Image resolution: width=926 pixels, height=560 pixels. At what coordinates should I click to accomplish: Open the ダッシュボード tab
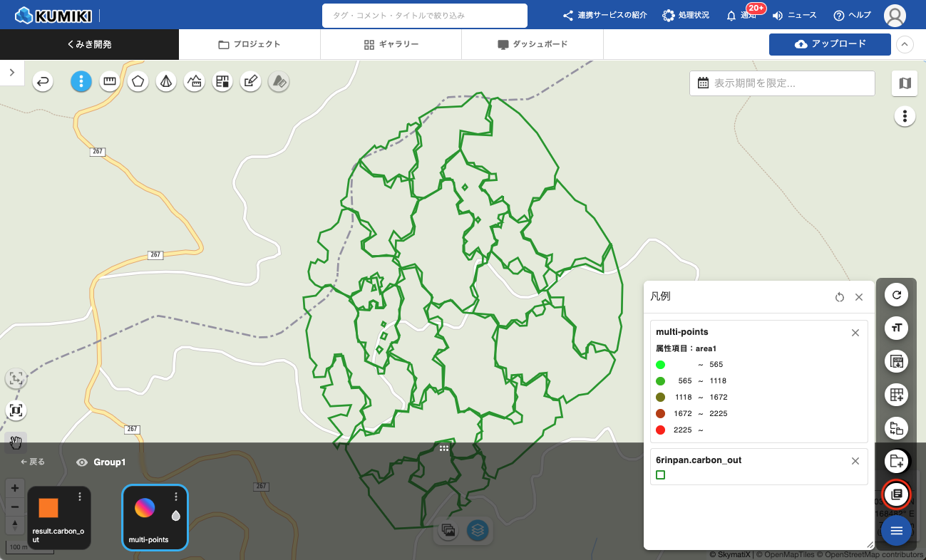pos(533,44)
